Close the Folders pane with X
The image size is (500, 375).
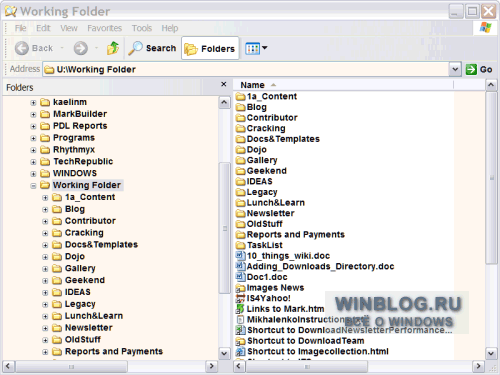[224, 84]
